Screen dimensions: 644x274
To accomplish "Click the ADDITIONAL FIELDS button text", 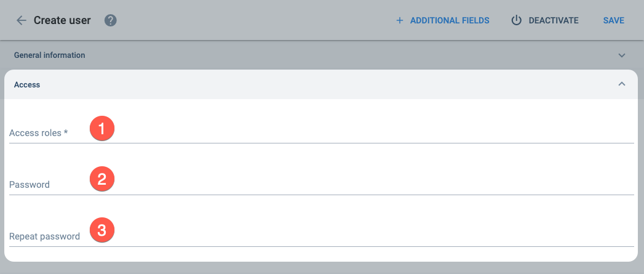I will 450,20.
